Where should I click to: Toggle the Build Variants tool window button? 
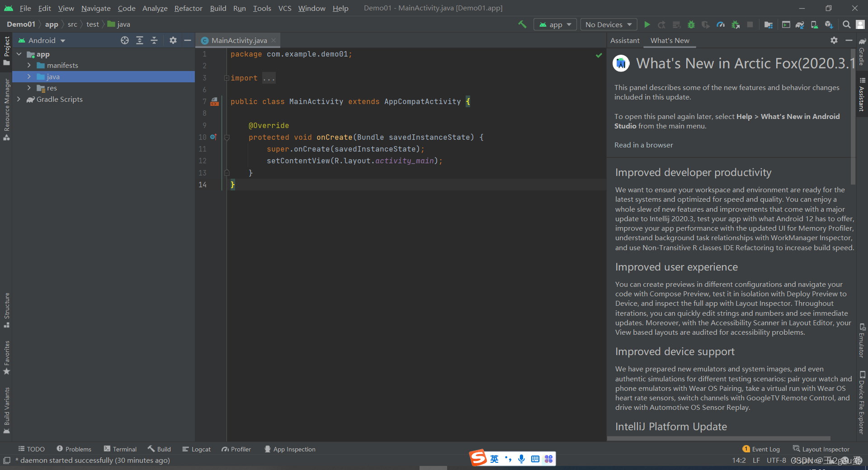6,410
